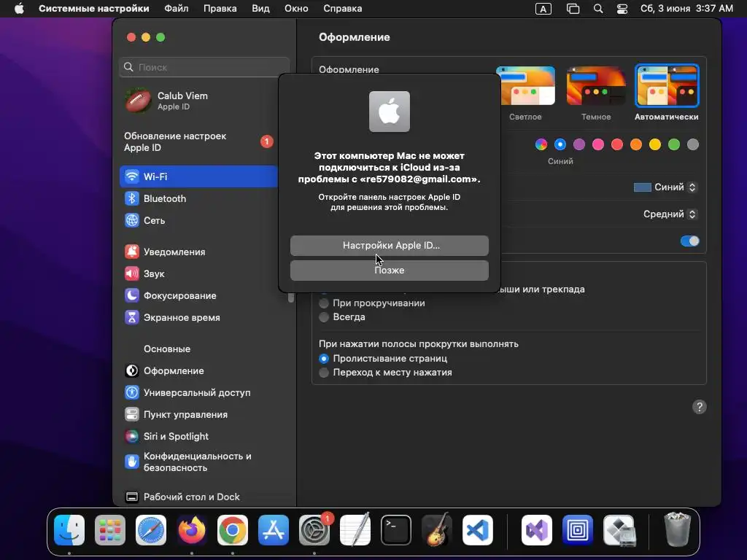This screenshot has width=747, height=560.
Task: Click the question mark help button
Action: tap(699, 407)
